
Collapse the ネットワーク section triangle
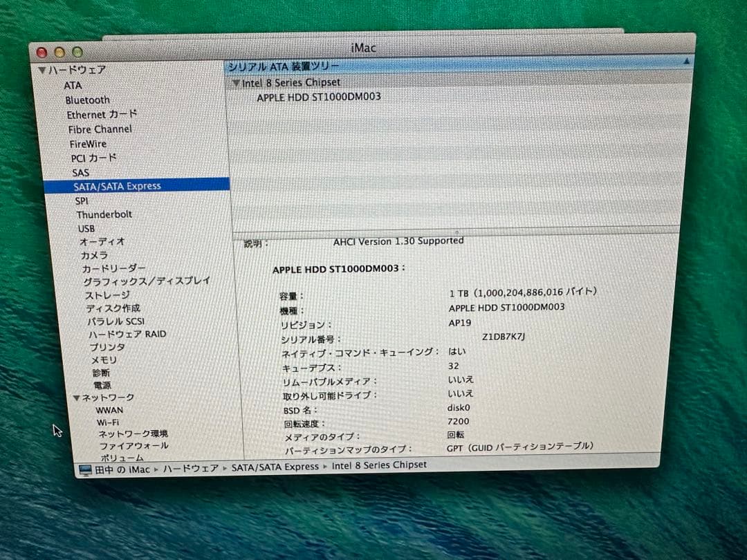pos(77,398)
